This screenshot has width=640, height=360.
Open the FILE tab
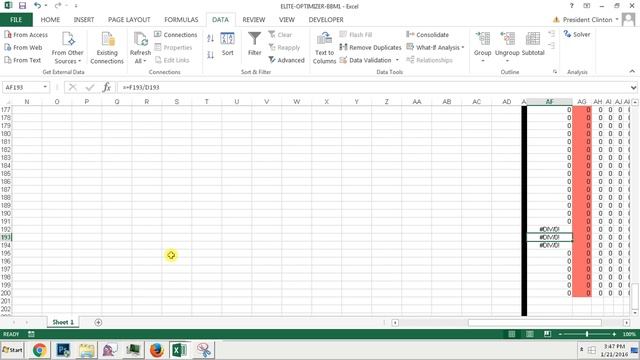tap(16, 20)
